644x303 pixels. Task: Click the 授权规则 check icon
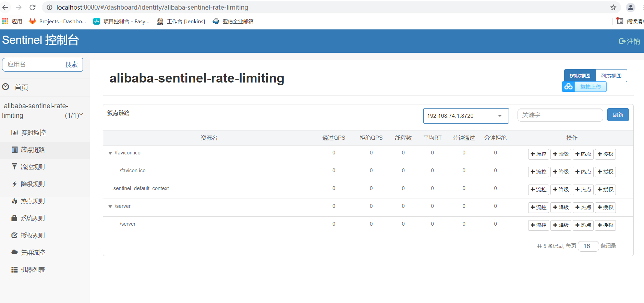(14, 235)
